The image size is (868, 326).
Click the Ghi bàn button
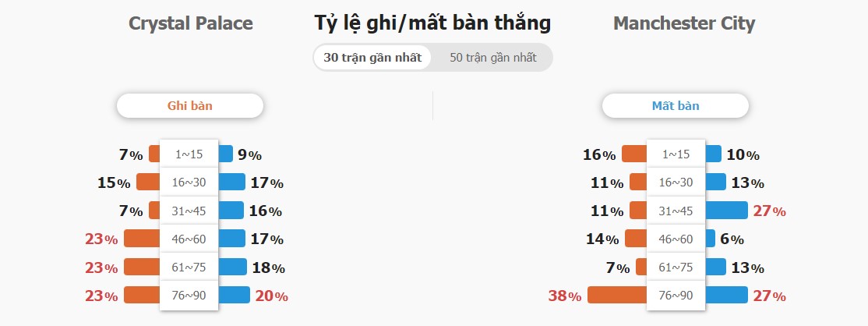190,106
